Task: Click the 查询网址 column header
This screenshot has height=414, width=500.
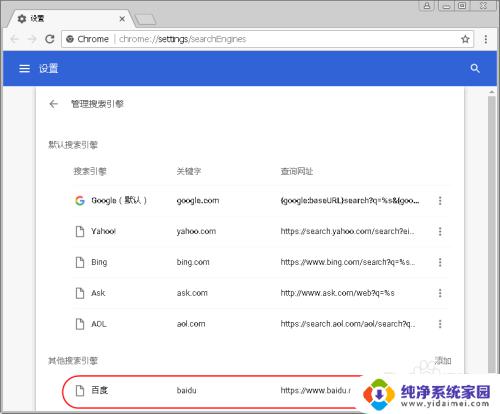Action: [x=297, y=171]
